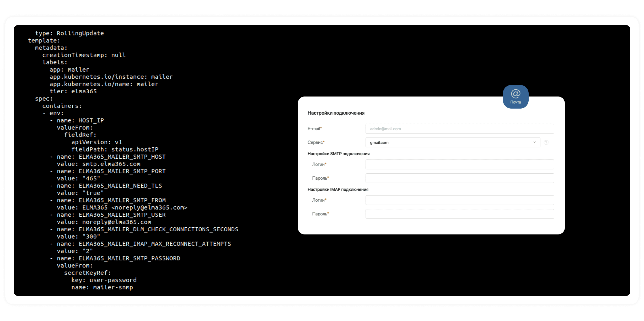Click the 'tier: elma365' line
This screenshot has width=644, height=321.
pyautogui.click(x=73, y=91)
